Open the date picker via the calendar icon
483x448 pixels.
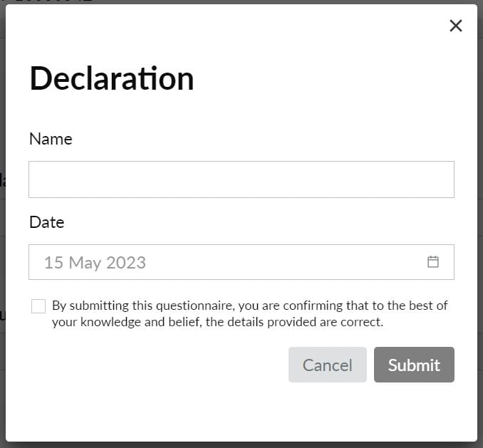tap(433, 262)
